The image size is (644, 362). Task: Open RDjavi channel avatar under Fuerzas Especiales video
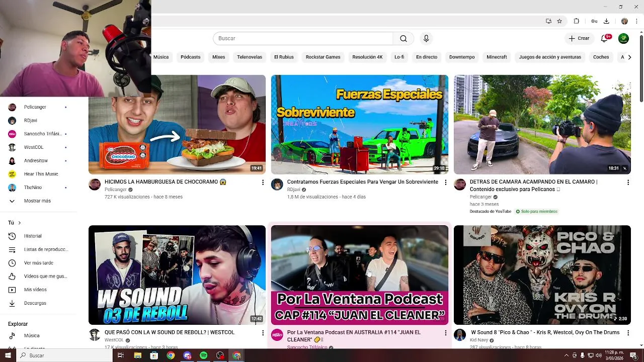pyautogui.click(x=277, y=185)
